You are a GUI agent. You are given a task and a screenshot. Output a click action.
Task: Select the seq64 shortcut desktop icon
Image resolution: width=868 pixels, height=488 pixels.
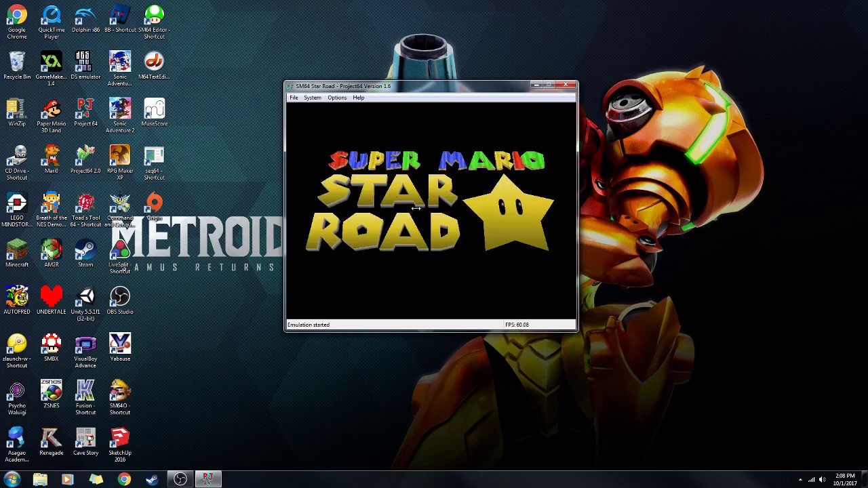(x=154, y=163)
